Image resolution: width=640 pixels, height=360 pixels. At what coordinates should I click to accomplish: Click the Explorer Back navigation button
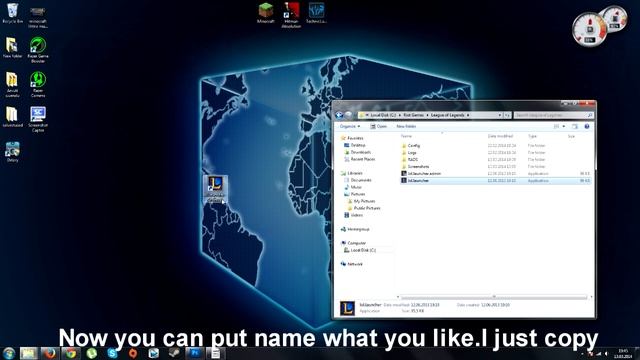coord(339,116)
